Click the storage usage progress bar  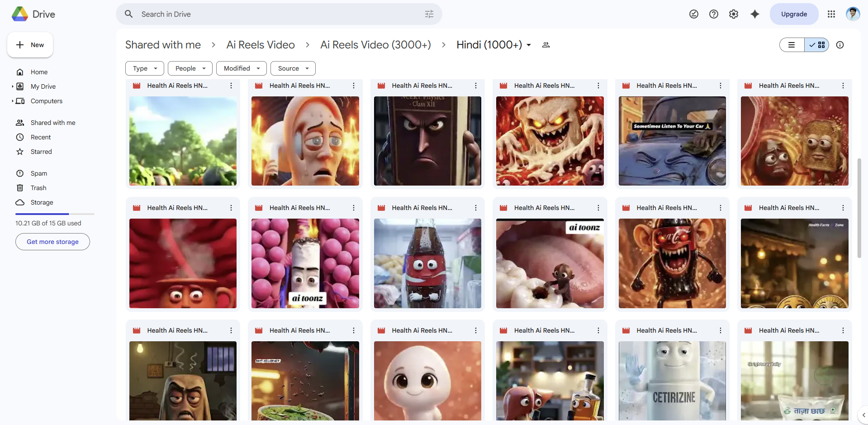(55, 214)
